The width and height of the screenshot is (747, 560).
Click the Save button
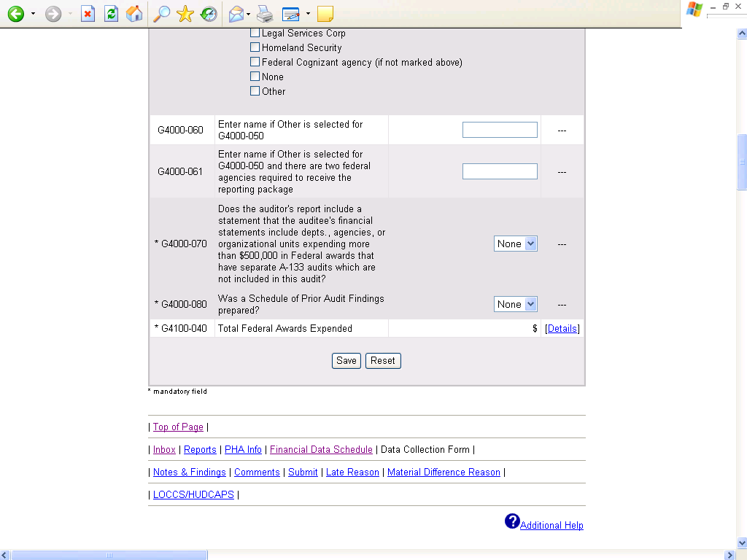point(347,361)
